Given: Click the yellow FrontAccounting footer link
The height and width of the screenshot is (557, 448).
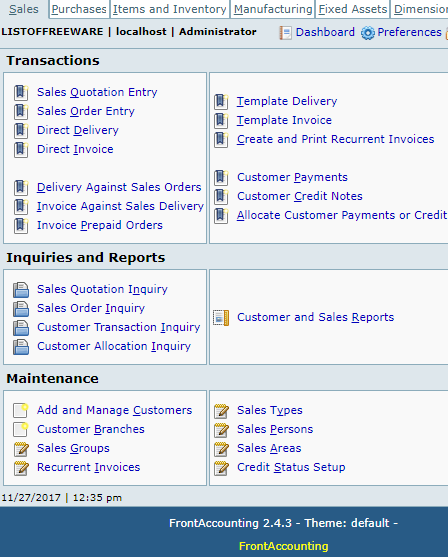Looking at the screenshot, I should point(284,546).
